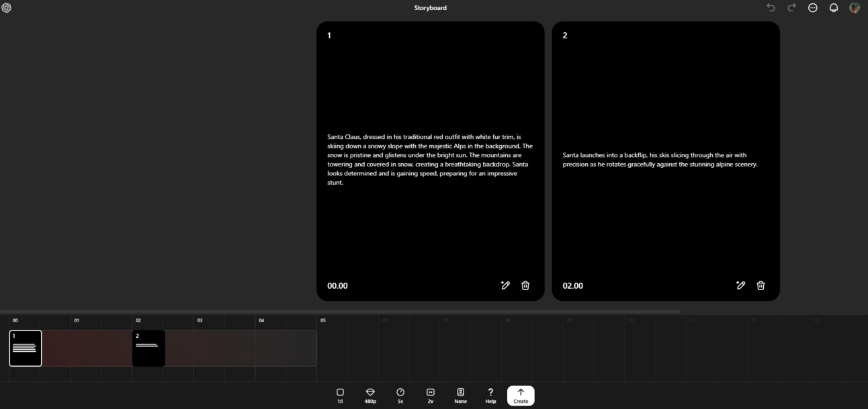Open the 2v variations selector
The width and height of the screenshot is (868, 409).
[x=431, y=396]
